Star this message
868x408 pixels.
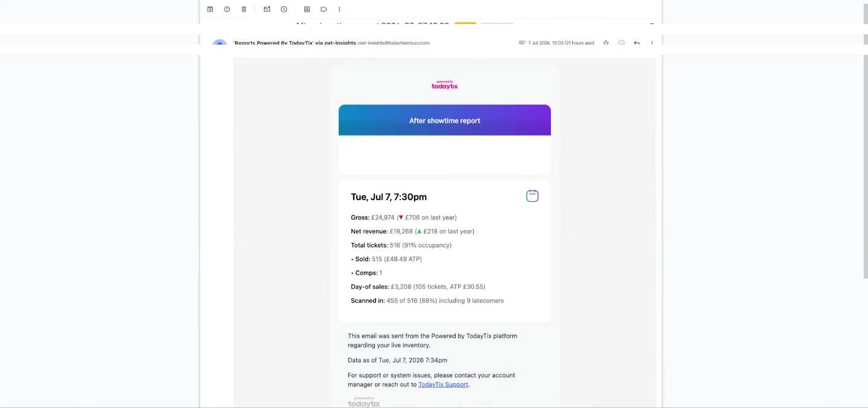click(606, 43)
